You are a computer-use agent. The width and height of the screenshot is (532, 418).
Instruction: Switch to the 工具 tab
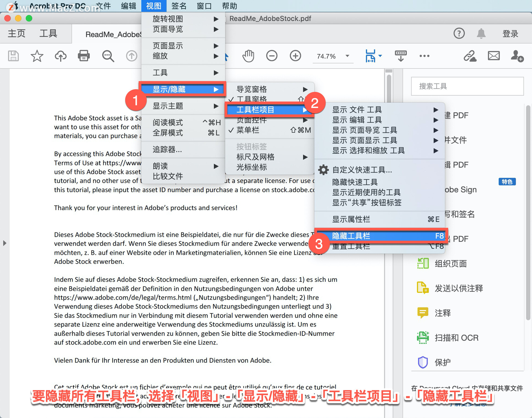click(48, 34)
